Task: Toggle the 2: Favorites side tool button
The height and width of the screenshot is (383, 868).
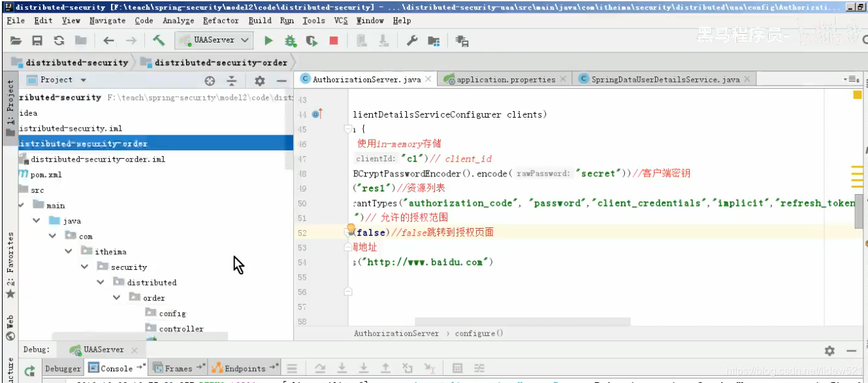Action: (x=10, y=265)
